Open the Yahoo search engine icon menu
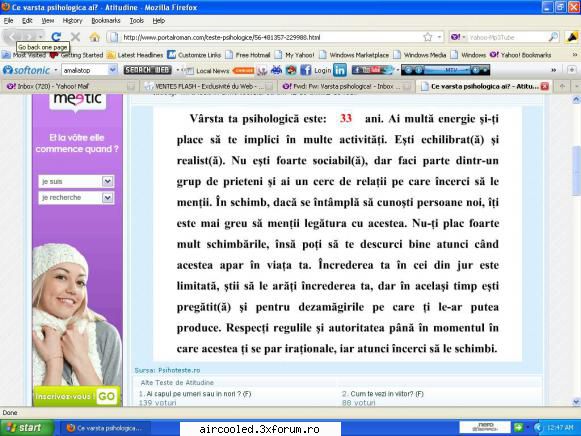581x436 pixels. pyautogui.click(x=458, y=37)
